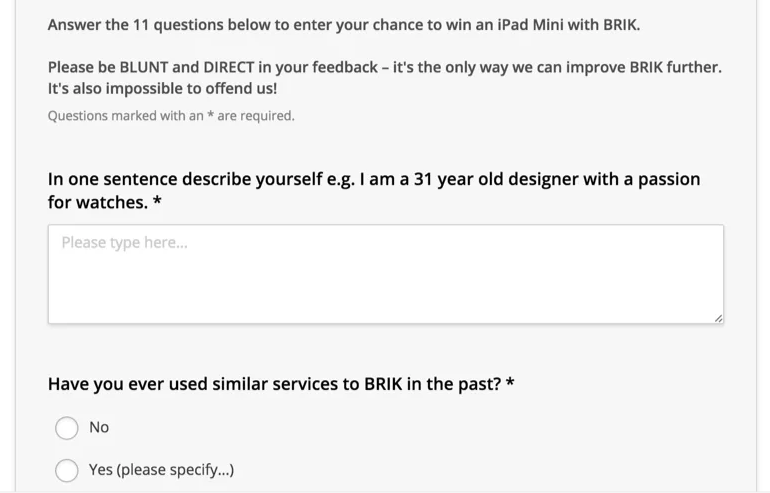This screenshot has height=493, width=770.
Task: Click the word "DIRECT" in the instructions
Action: [229, 67]
